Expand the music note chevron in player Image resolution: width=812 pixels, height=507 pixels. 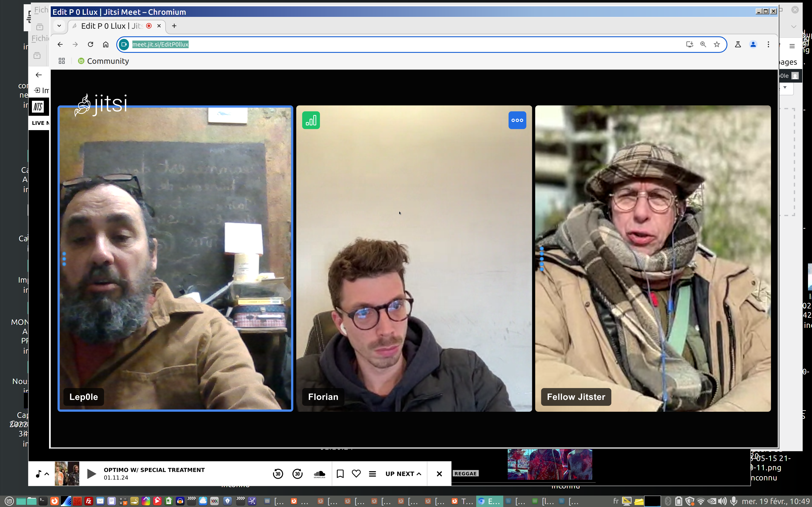pyautogui.click(x=47, y=473)
